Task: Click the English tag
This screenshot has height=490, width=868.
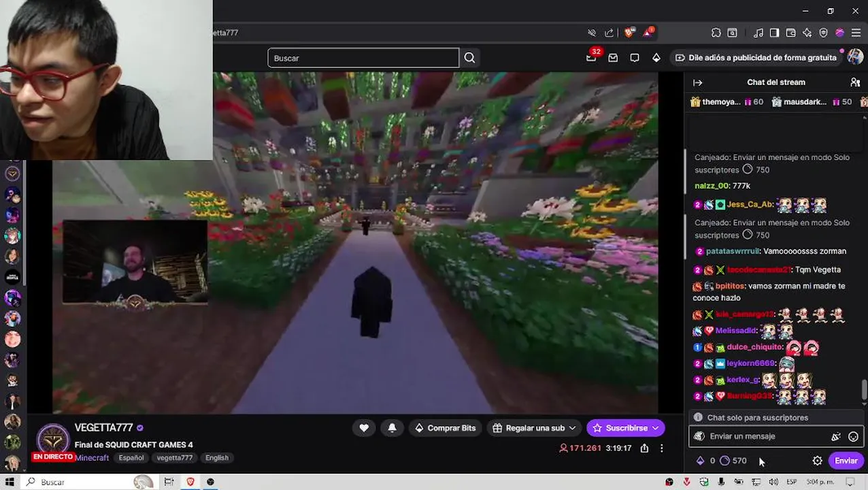Action: point(217,458)
